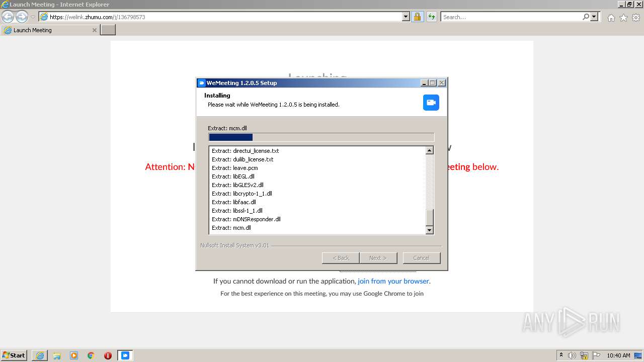Click the IE Back navigation arrow
644x362 pixels.
(8, 17)
